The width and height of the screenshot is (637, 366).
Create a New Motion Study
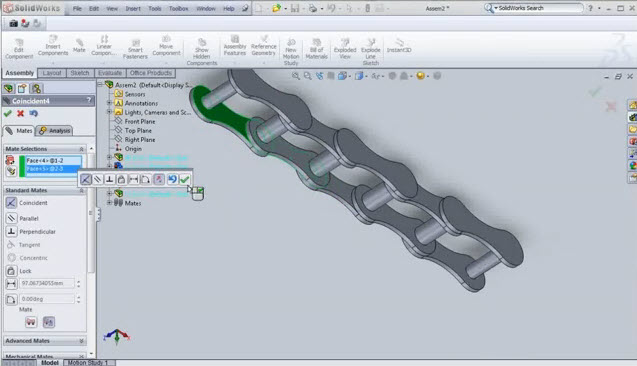point(291,52)
